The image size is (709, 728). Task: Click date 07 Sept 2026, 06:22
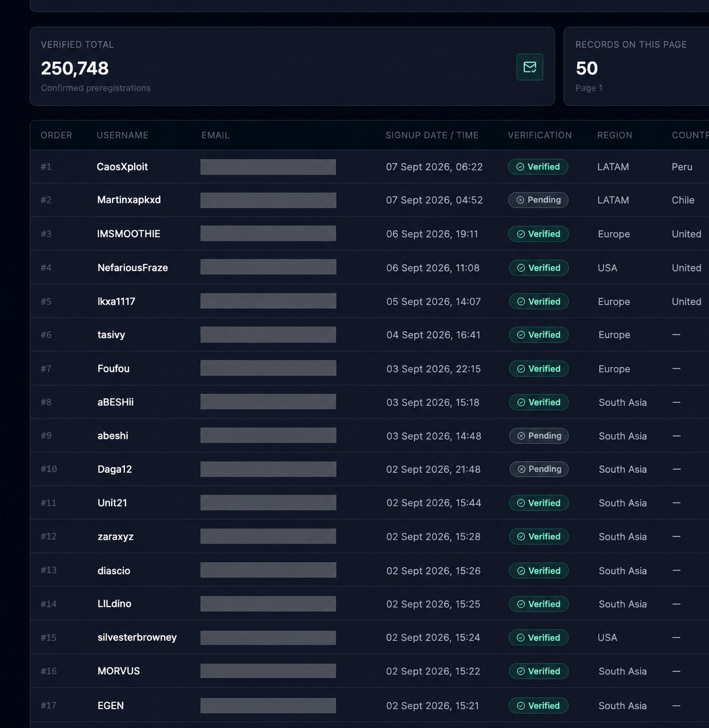[434, 167]
